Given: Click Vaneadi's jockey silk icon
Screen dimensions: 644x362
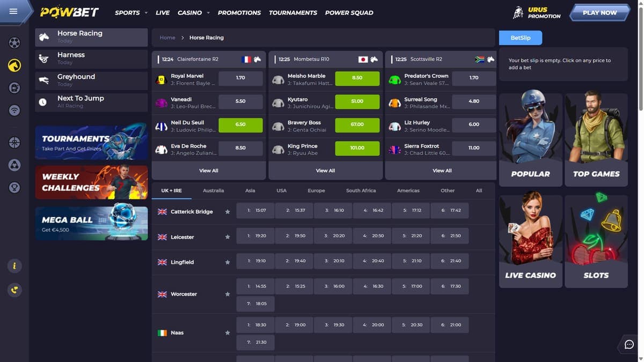Looking at the screenshot, I should [x=161, y=103].
